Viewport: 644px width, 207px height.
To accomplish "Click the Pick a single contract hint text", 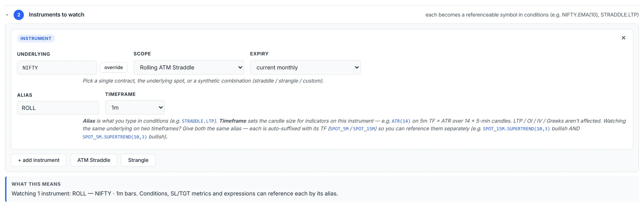I will click(x=203, y=81).
